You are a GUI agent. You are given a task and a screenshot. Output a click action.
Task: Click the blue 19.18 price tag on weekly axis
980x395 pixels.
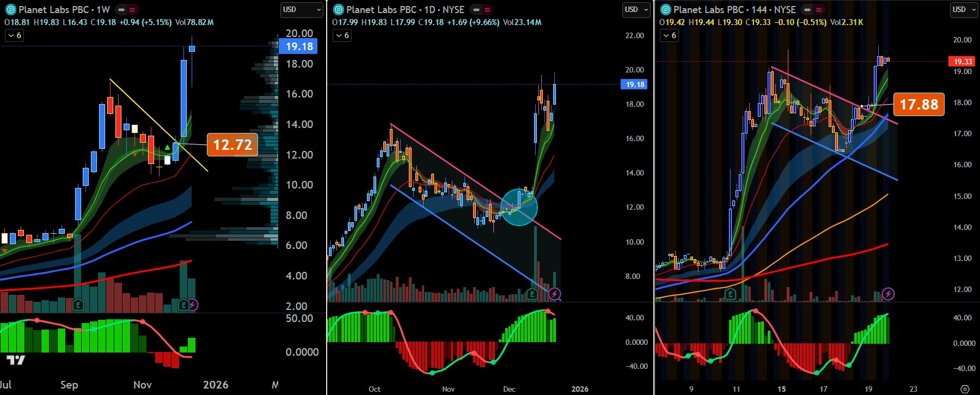click(x=299, y=46)
